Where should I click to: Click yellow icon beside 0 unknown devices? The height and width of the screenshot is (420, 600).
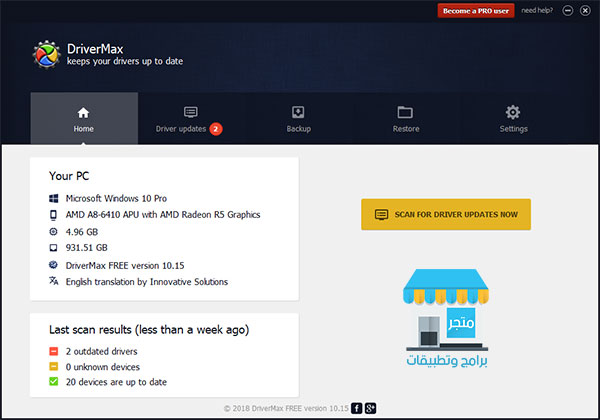pos(54,366)
